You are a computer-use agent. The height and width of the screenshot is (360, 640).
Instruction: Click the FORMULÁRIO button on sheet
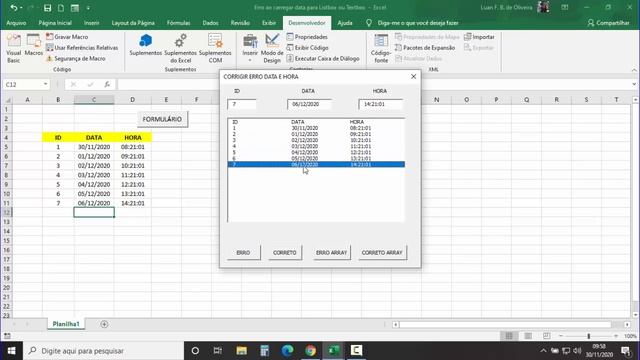click(162, 119)
